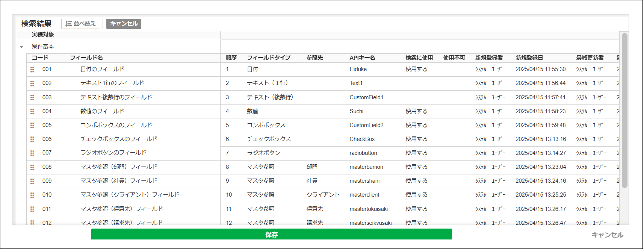Click the 新規登録日 column header
The image size is (644, 250).
tap(529, 58)
